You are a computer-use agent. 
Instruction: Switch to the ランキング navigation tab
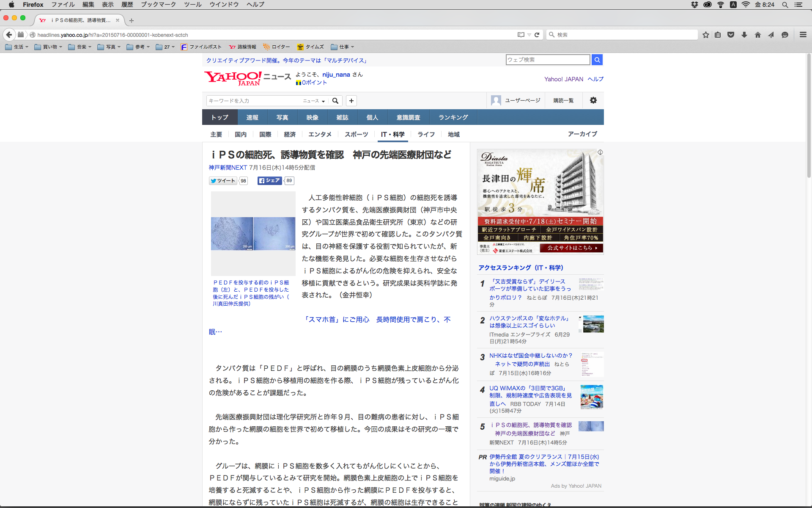tap(453, 117)
